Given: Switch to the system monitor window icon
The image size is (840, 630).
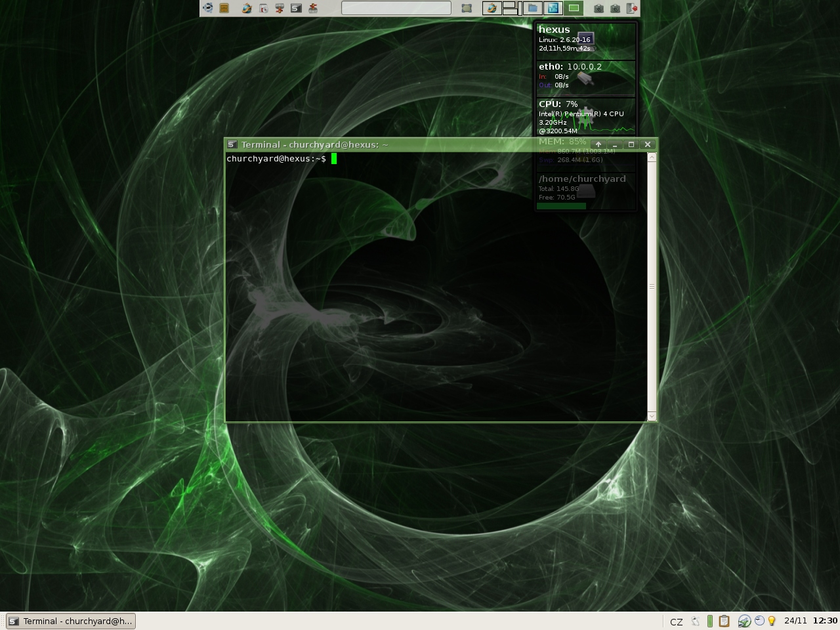Looking at the screenshot, I should tap(553, 8).
